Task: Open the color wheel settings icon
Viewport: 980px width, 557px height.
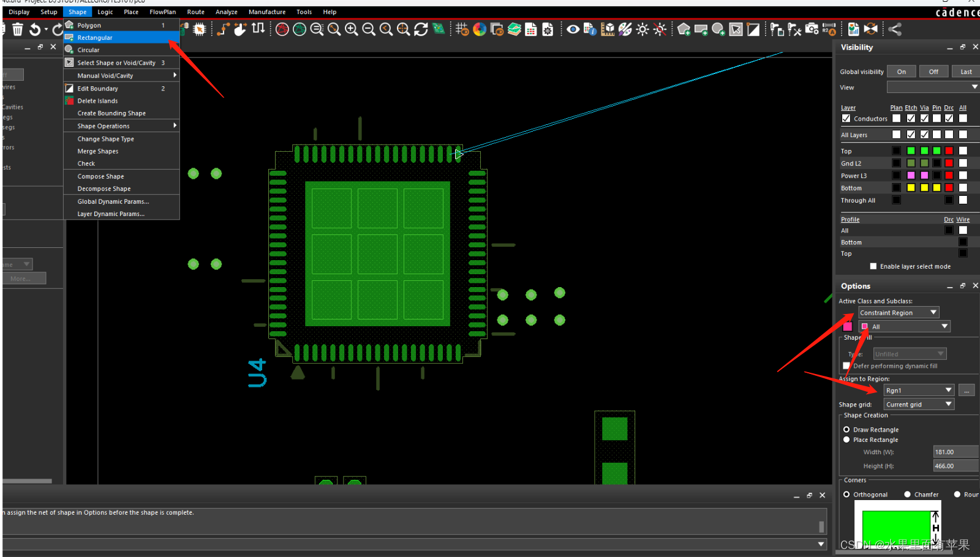Action: [x=480, y=29]
